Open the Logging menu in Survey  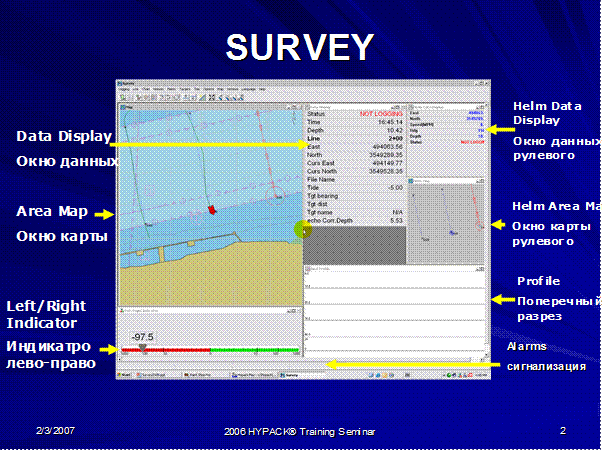pos(124,89)
